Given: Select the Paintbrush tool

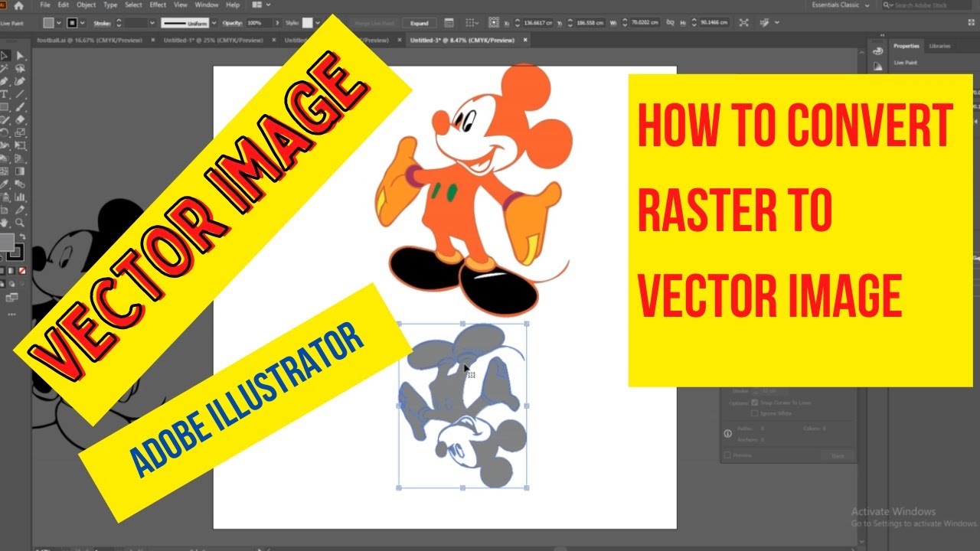Looking at the screenshot, I should coord(20,107).
